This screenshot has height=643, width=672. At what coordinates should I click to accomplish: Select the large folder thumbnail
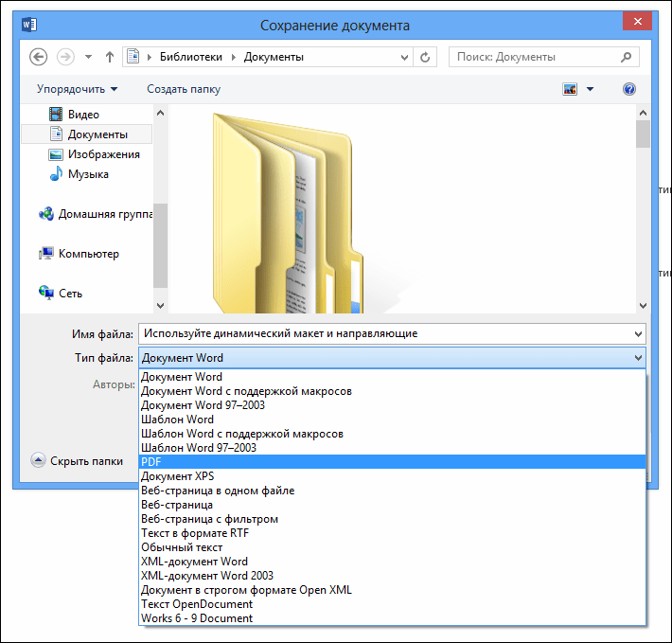pyautogui.click(x=288, y=213)
